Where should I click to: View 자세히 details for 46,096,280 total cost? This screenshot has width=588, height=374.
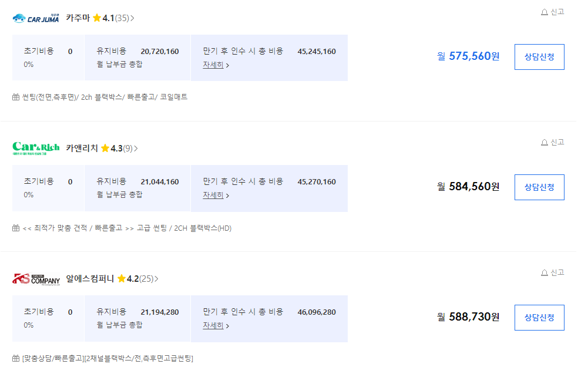pos(216,326)
